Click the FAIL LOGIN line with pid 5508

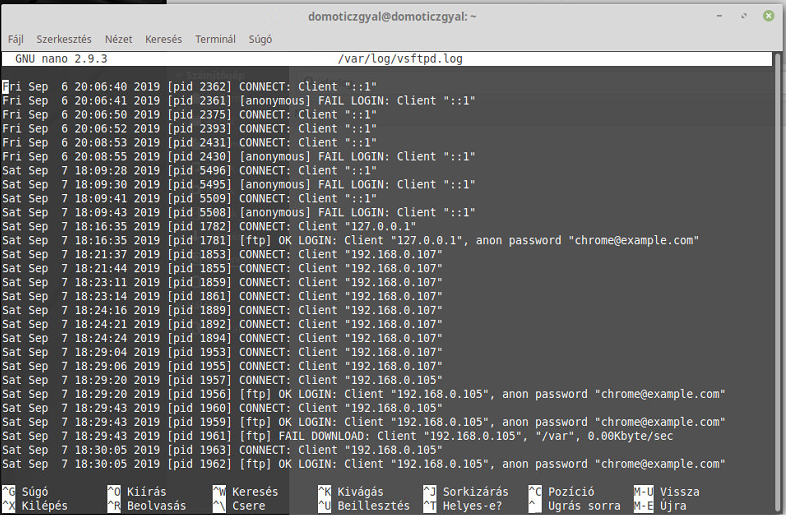(x=239, y=213)
